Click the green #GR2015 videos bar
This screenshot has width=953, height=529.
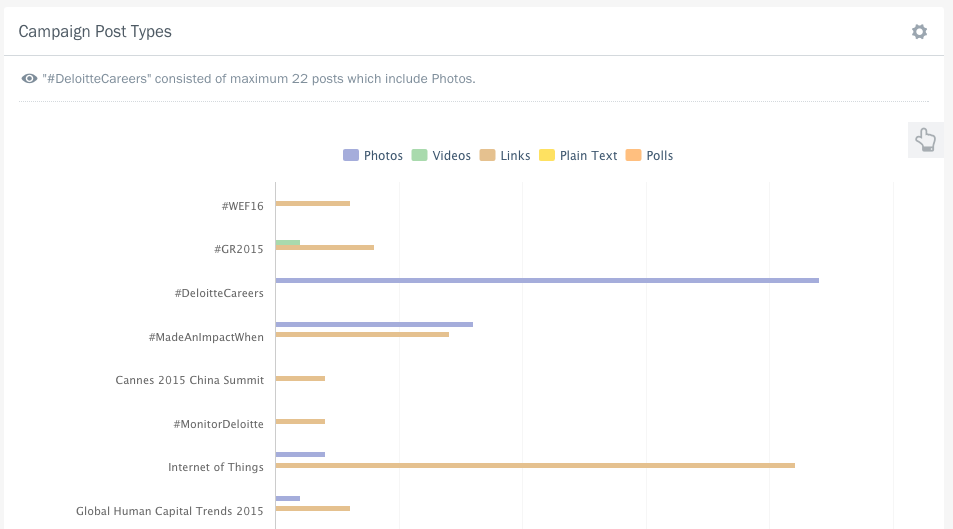click(287, 243)
